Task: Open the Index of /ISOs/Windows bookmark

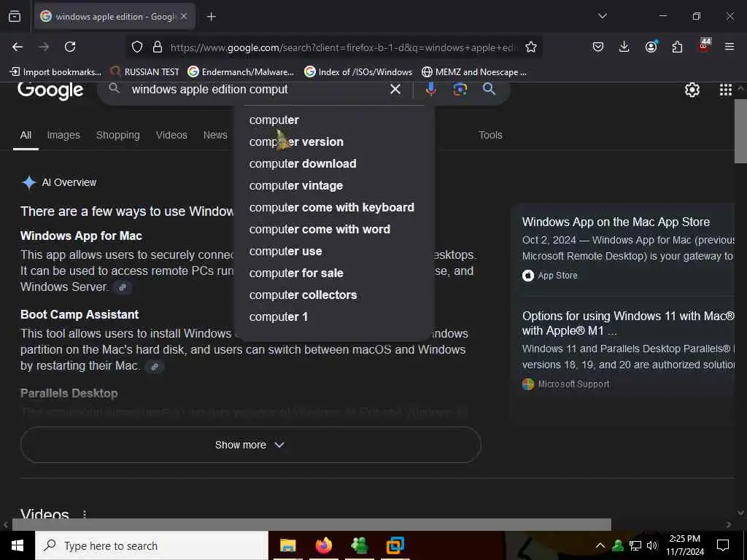Action: 358,72
